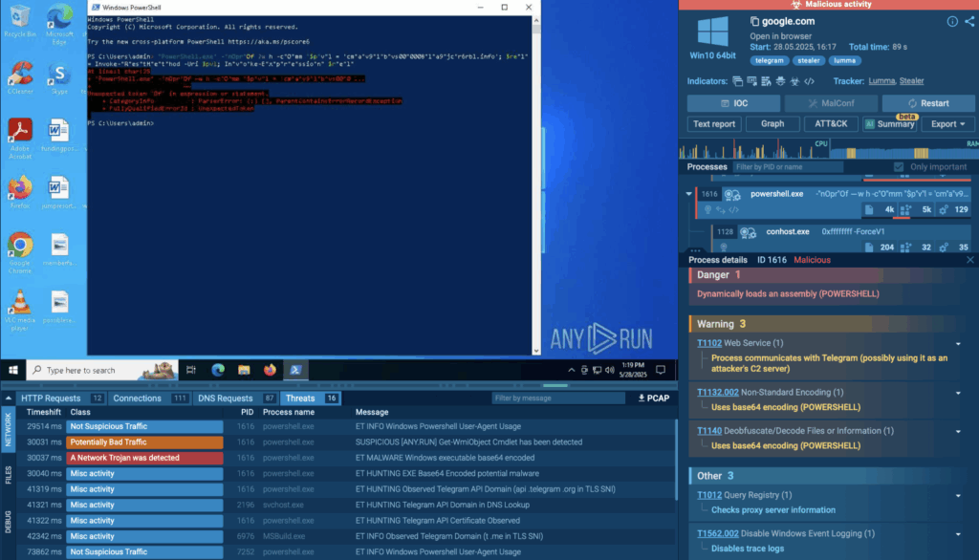Screen dimensions: 979x560
Task: Open CCleaner desktop icon
Action: pyautogui.click(x=20, y=77)
